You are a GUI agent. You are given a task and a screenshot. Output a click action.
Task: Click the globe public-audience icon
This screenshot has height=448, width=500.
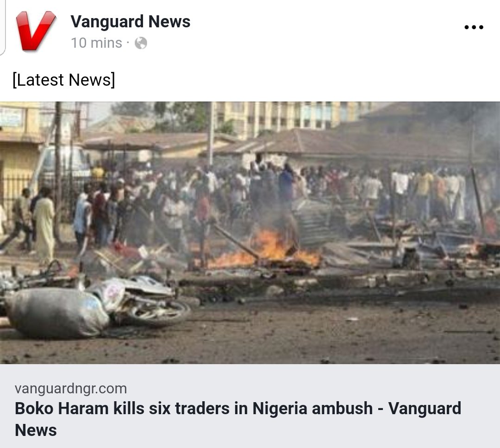[141, 43]
